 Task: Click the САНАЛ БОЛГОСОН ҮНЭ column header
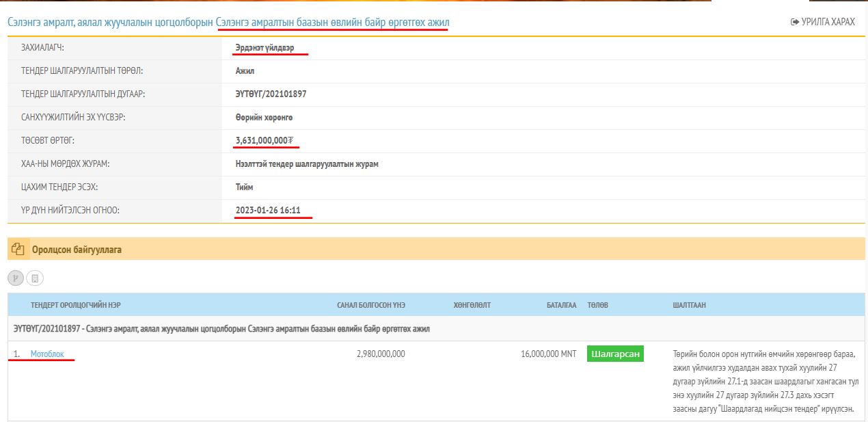(x=370, y=305)
